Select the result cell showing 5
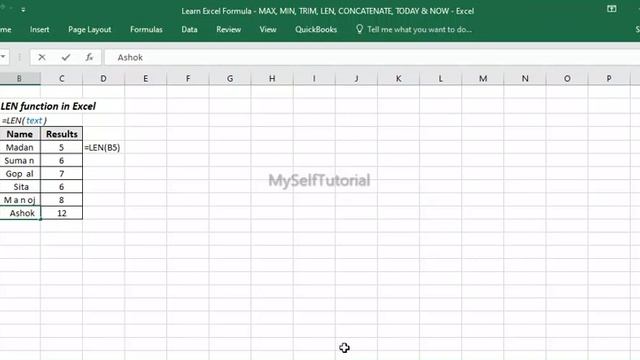 pos(62,147)
